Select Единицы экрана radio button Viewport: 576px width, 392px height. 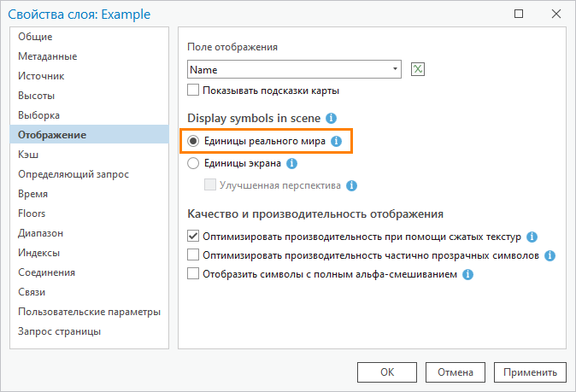(x=193, y=163)
